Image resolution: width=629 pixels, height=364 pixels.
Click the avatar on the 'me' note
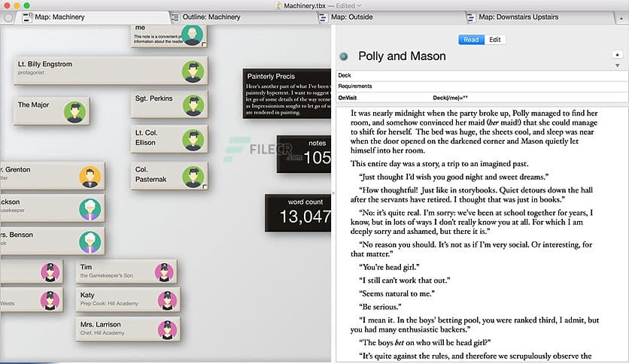[192, 35]
